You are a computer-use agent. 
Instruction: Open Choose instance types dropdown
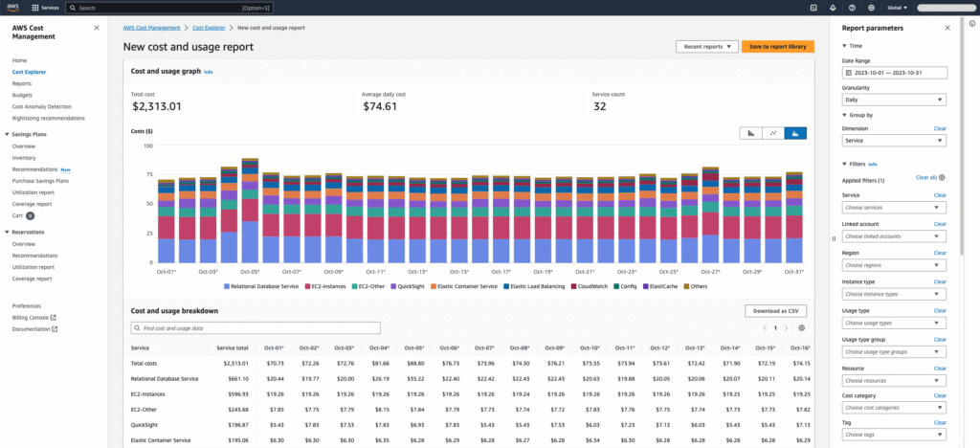click(894, 294)
